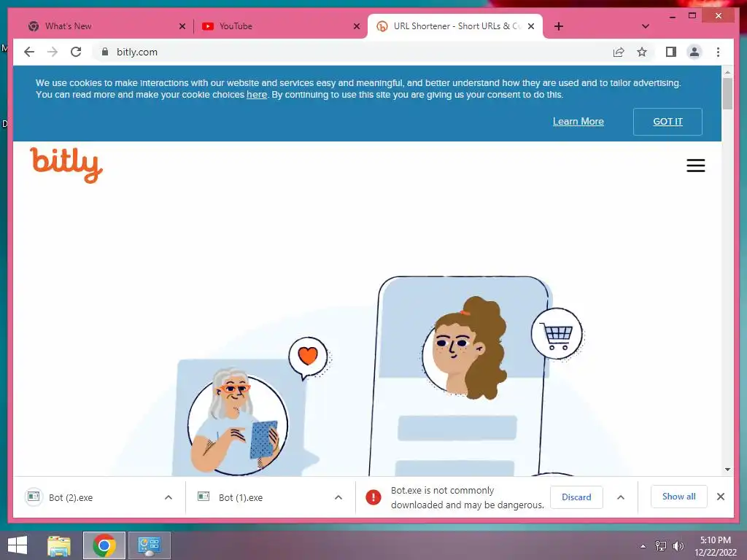View site information via lock icon
The height and width of the screenshot is (560, 747).
click(105, 52)
